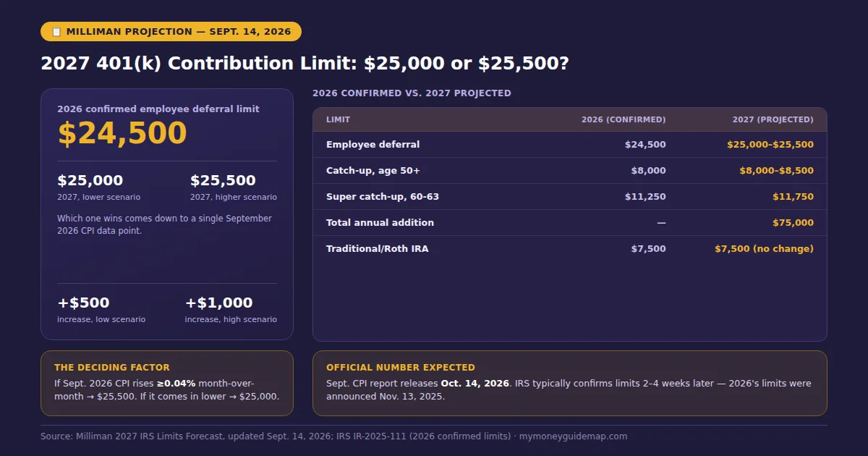
Task: Click the $25,000–$25,500 projected cell
Action: (770, 144)
